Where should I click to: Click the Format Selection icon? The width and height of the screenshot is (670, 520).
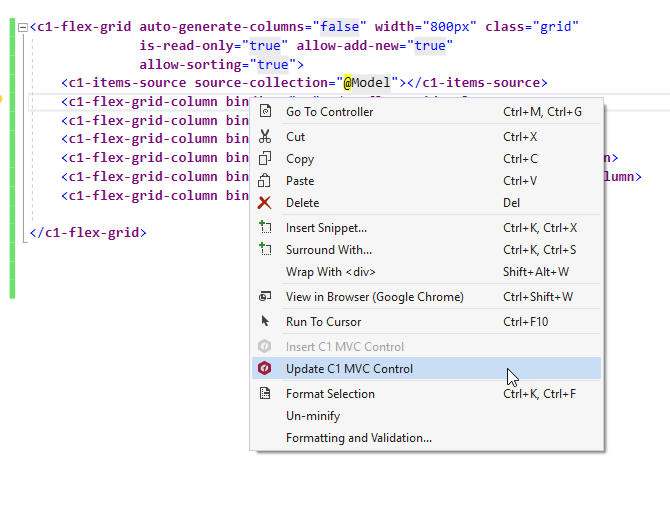(265, 394)
